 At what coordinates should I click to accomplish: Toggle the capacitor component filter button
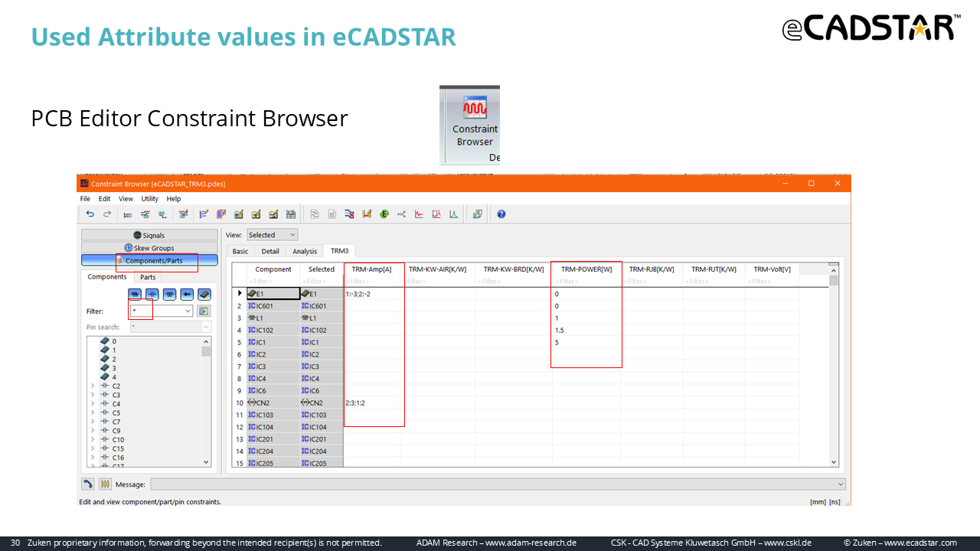point(152,294)
